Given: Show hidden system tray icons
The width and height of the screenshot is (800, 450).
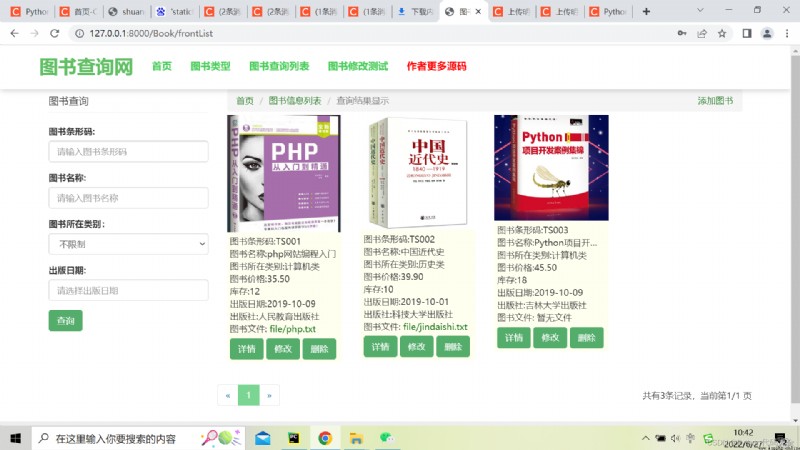Looking at the screenshot, I should click(645, 438).
